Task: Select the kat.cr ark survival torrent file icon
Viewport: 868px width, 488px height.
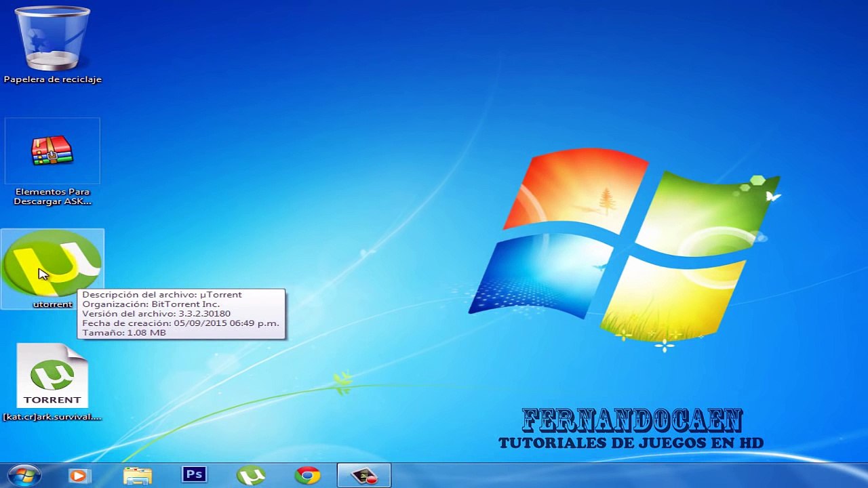Action: point(52,375)
